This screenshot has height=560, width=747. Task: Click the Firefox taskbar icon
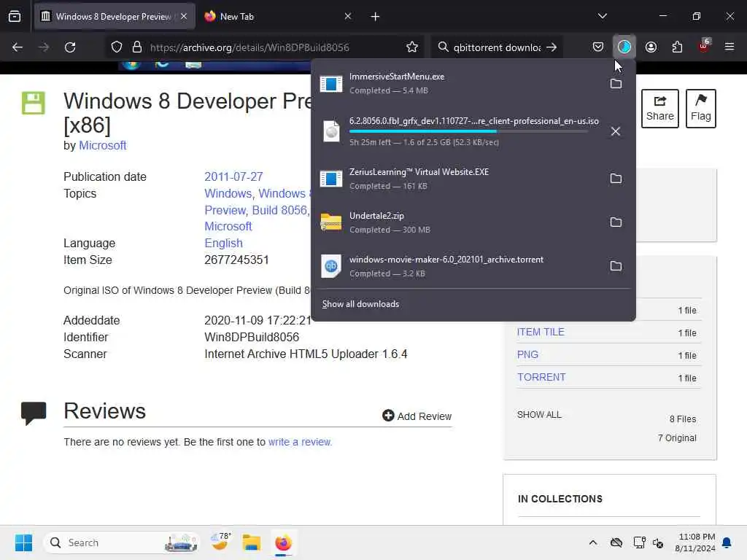(x=283, y=542)
